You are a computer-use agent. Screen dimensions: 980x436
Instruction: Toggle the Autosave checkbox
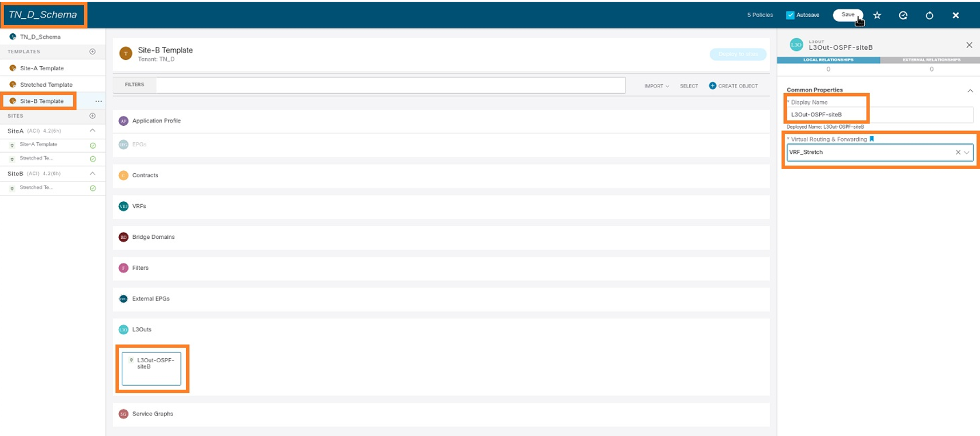[790, 15]
